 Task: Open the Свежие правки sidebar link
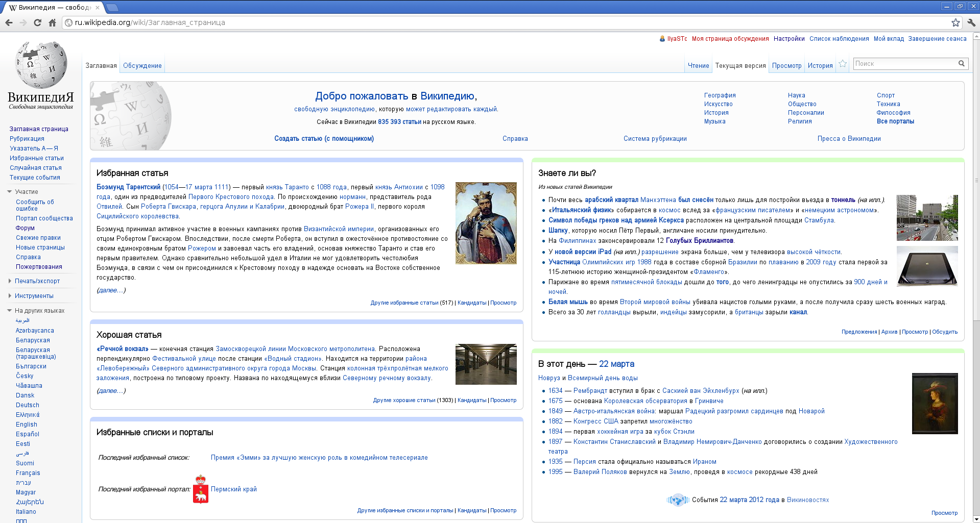click(38, 238)
